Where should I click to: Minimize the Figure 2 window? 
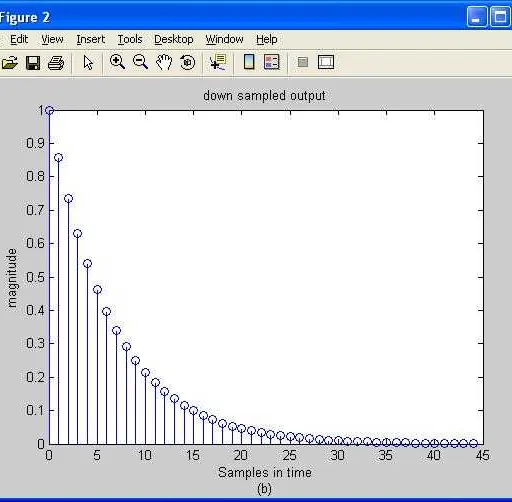(477, 16)
